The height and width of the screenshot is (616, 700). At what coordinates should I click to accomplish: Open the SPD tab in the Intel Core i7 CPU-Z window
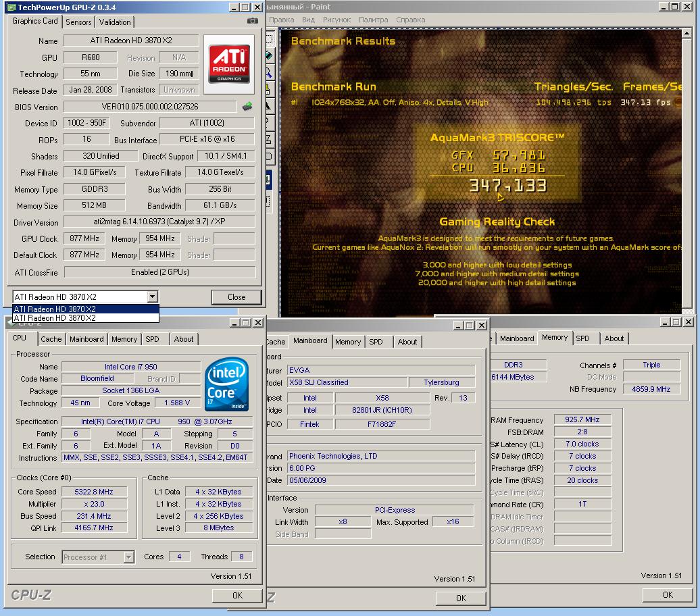coord(152,339)
